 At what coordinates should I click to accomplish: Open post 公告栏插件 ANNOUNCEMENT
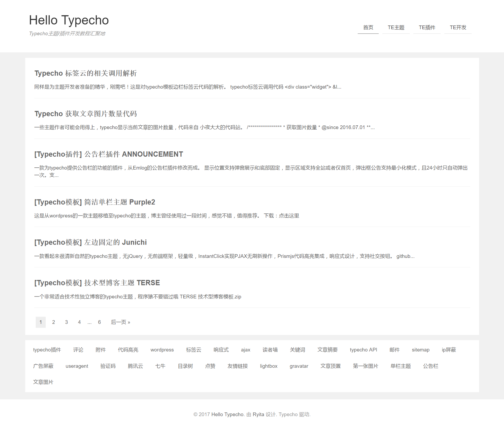109,154
